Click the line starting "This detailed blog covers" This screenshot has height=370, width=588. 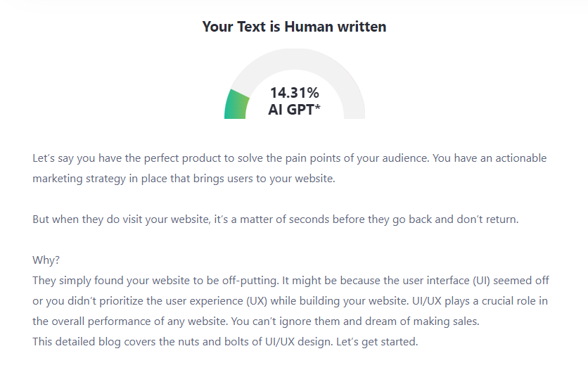225,342
